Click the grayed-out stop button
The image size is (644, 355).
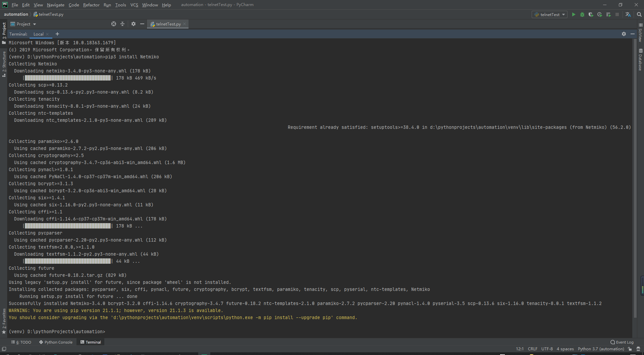[x=617, y=14]
